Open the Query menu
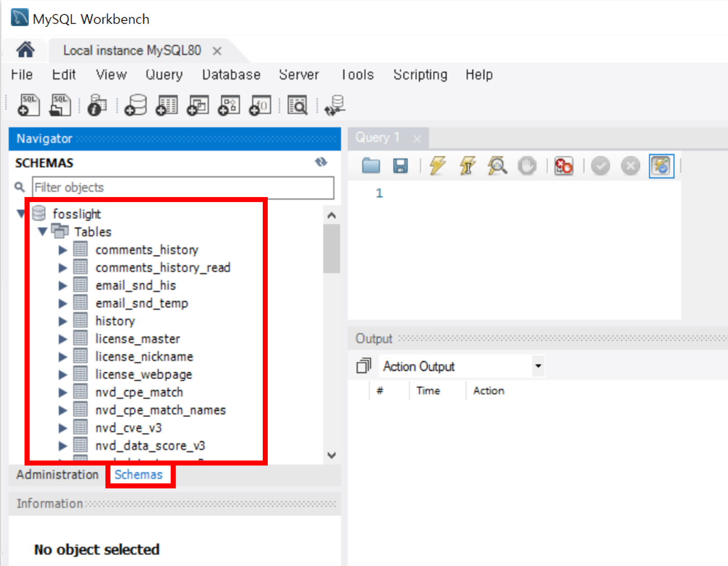728x566 pixels. tap(164, 74)
